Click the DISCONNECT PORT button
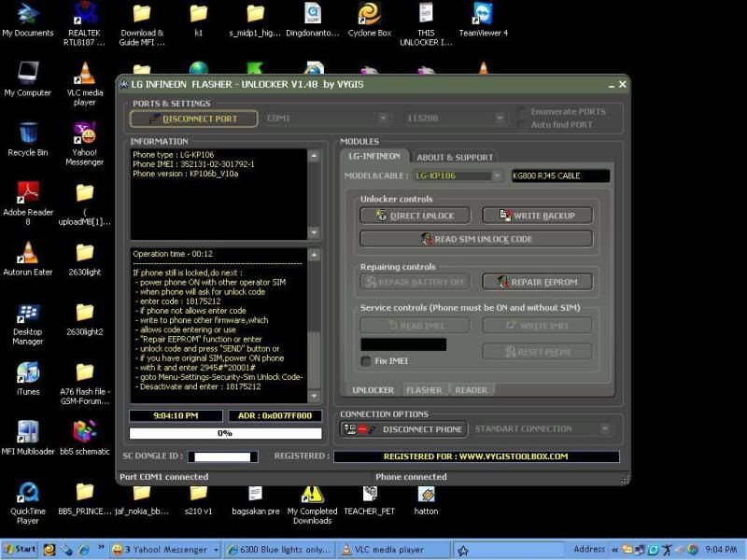The image size is (747, 560). tap(193, 119)
